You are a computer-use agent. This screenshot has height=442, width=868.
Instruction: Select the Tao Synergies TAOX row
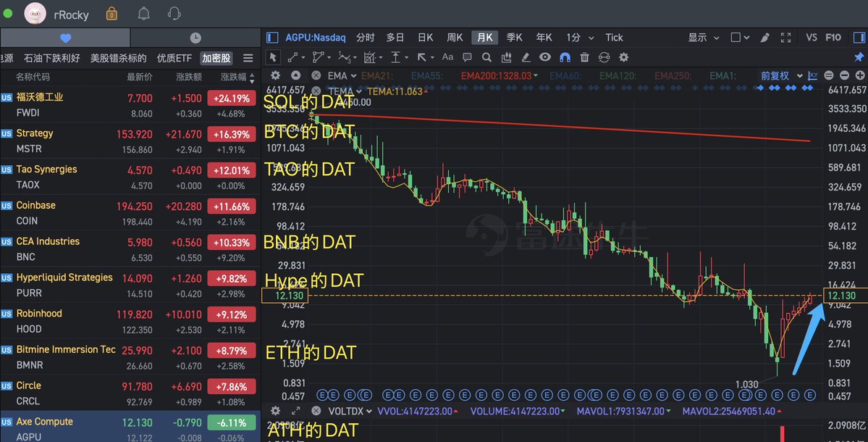[x=130, y=177]
